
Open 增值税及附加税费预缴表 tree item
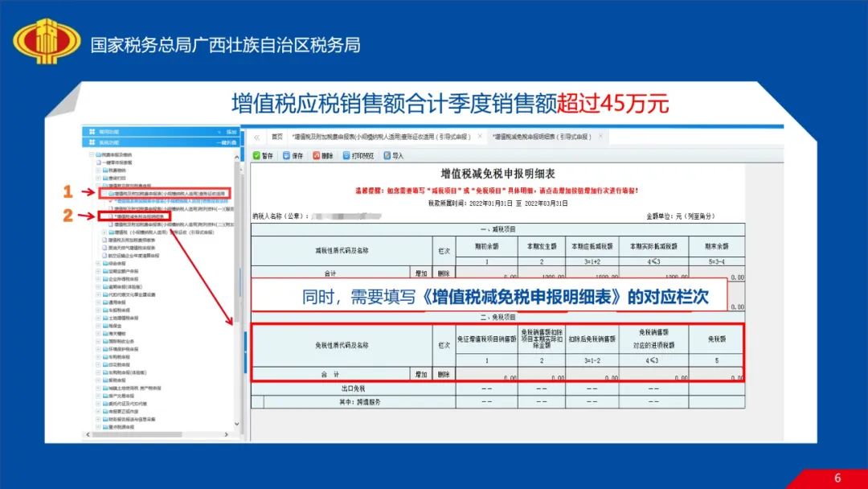click(x=129, y=240)
